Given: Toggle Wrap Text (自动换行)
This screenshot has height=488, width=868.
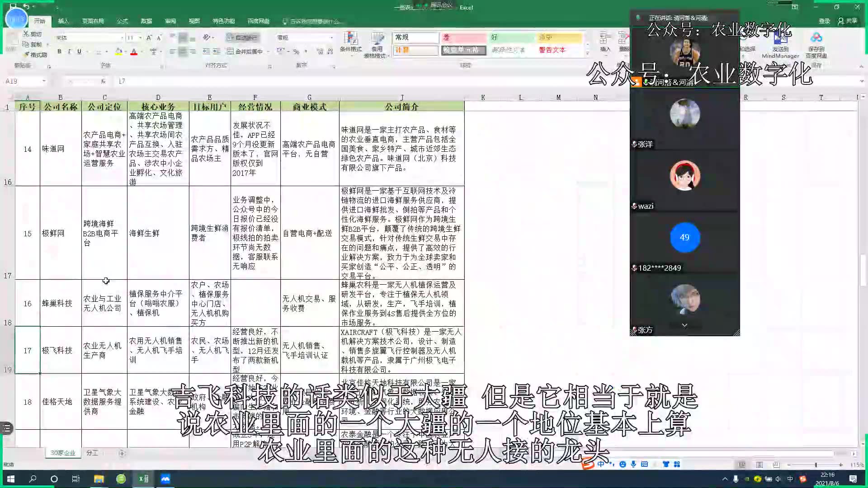Looking at the screenshot, I should (242, 38).
